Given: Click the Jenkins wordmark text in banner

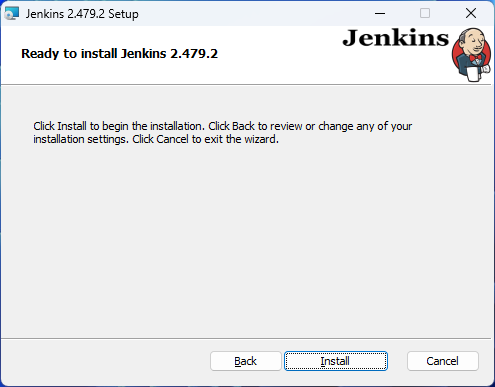Looking at the screenshot, I should (x=396, y=38).
